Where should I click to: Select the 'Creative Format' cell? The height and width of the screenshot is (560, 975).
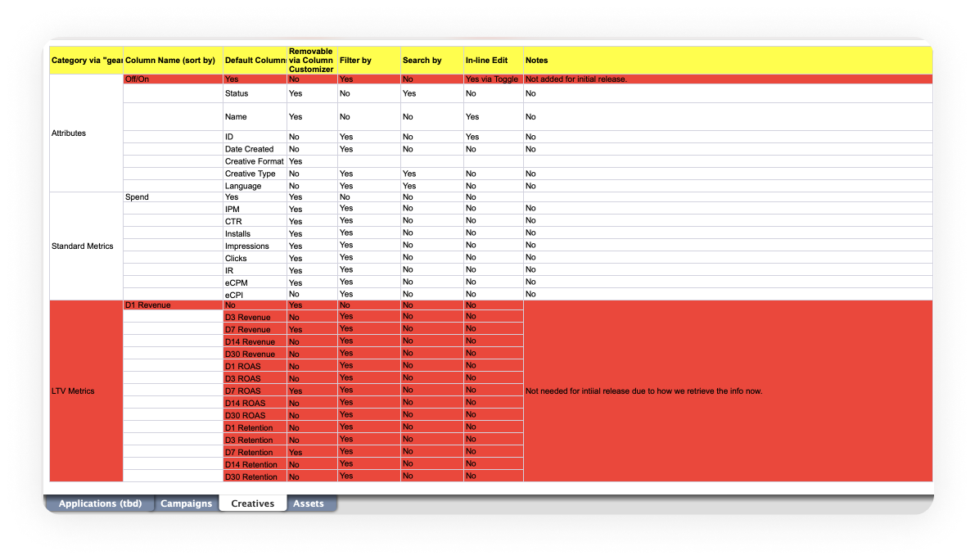pos(255,161)
